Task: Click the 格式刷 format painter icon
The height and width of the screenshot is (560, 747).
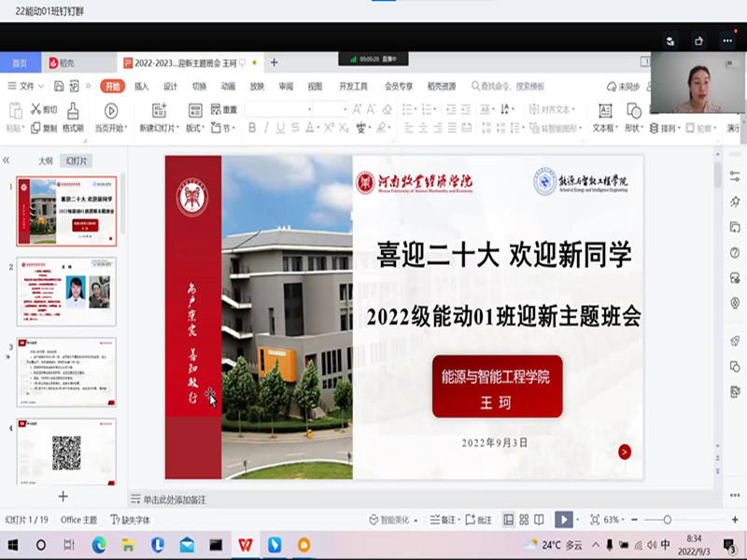Action: point(74,111)
